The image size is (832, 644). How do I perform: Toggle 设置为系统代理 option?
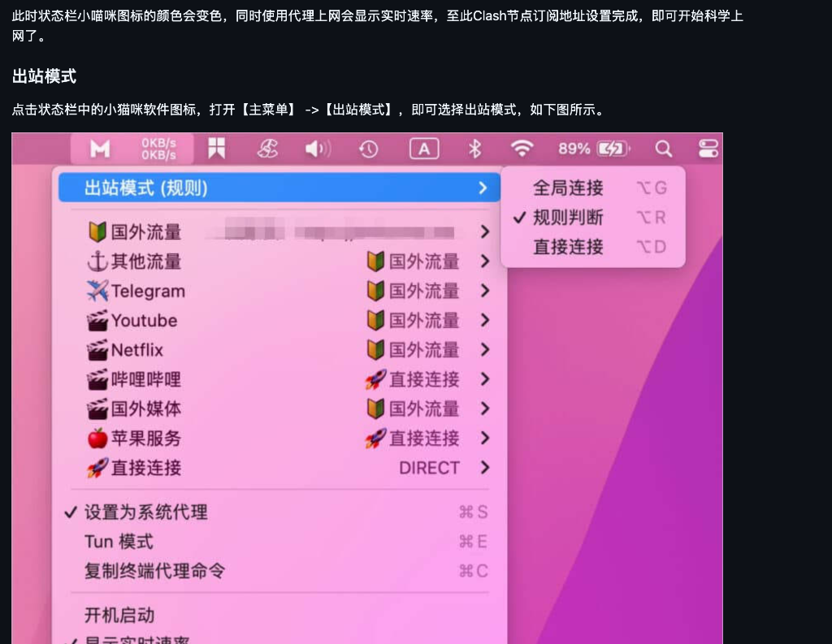pyautogui.click(x=279, y=512)
